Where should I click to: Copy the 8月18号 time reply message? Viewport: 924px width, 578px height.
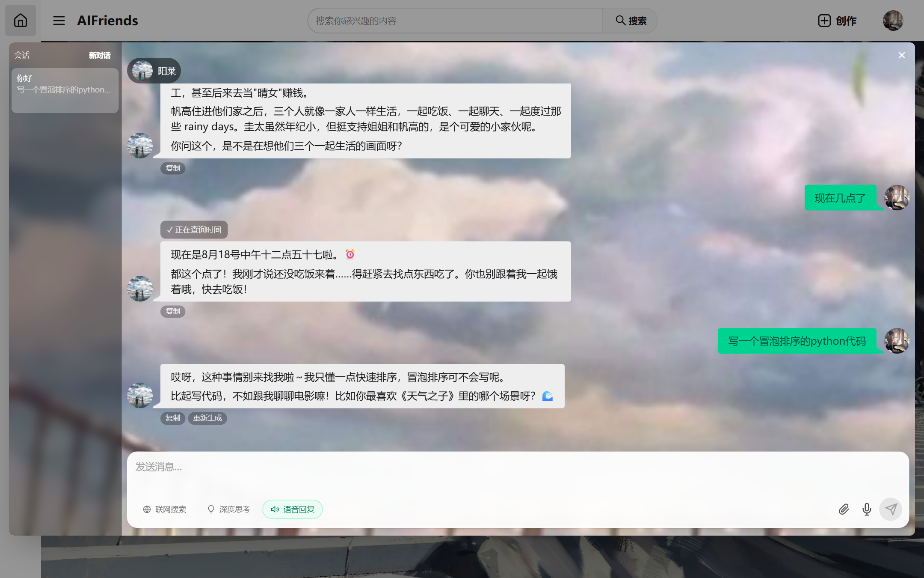pyautogui.click(x=173, y=311)
